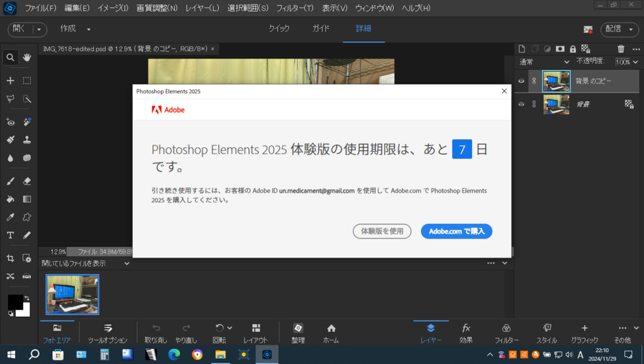Viewport: 644px width, 364px height.
Task: Toggle ツールオプション panel
Action: click(108, 334)
